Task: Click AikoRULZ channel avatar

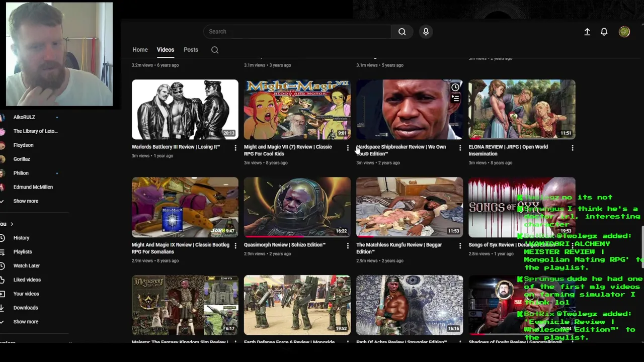Action: 3,117
